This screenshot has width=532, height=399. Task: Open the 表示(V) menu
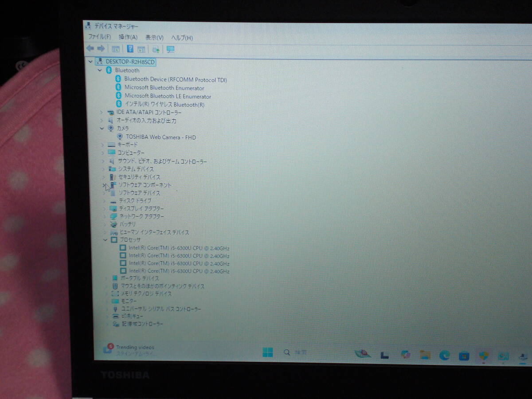(154, 38)
